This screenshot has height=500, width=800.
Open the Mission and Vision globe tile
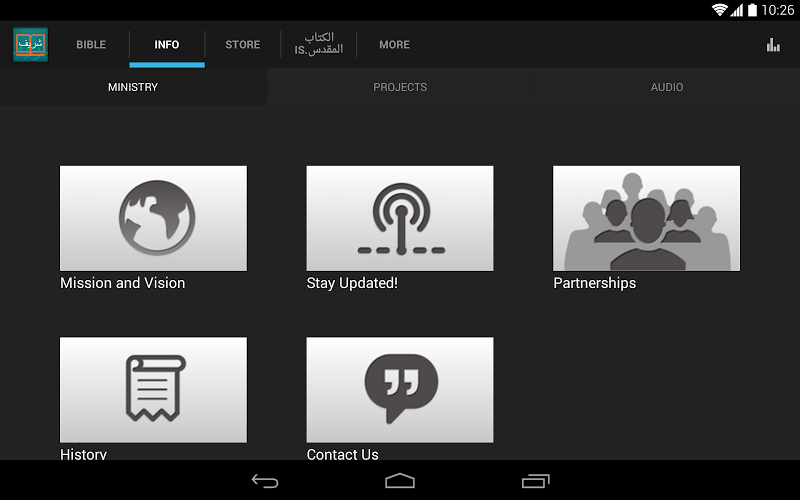[154, 218]
